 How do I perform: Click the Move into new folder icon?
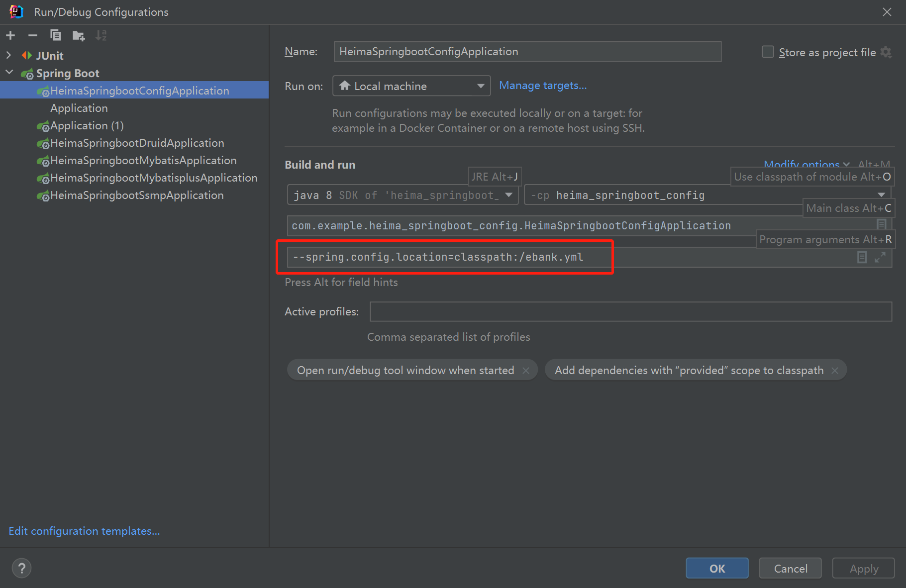point(79,35)
